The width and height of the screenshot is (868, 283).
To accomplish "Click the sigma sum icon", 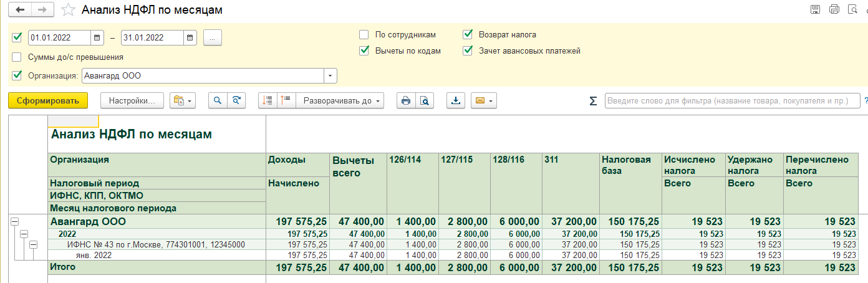I will pos(593,101).
